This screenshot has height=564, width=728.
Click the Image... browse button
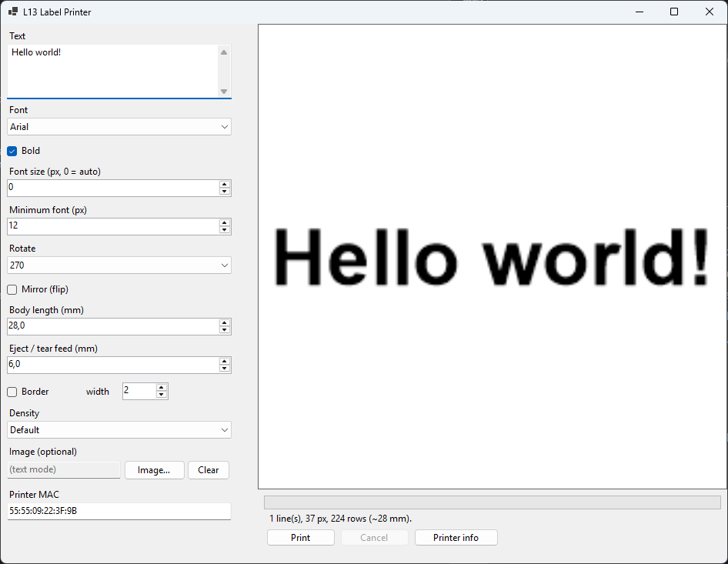tap(154, 470)
